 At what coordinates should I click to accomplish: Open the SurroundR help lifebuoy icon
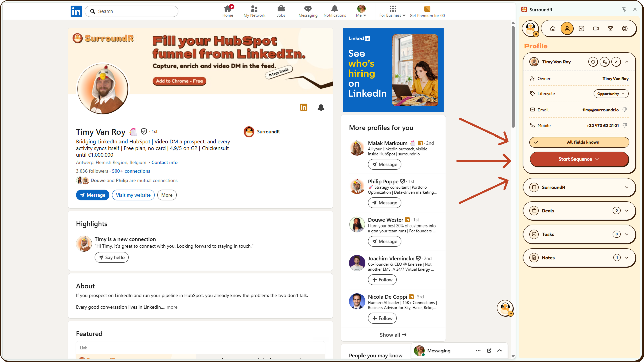[625, 29]
